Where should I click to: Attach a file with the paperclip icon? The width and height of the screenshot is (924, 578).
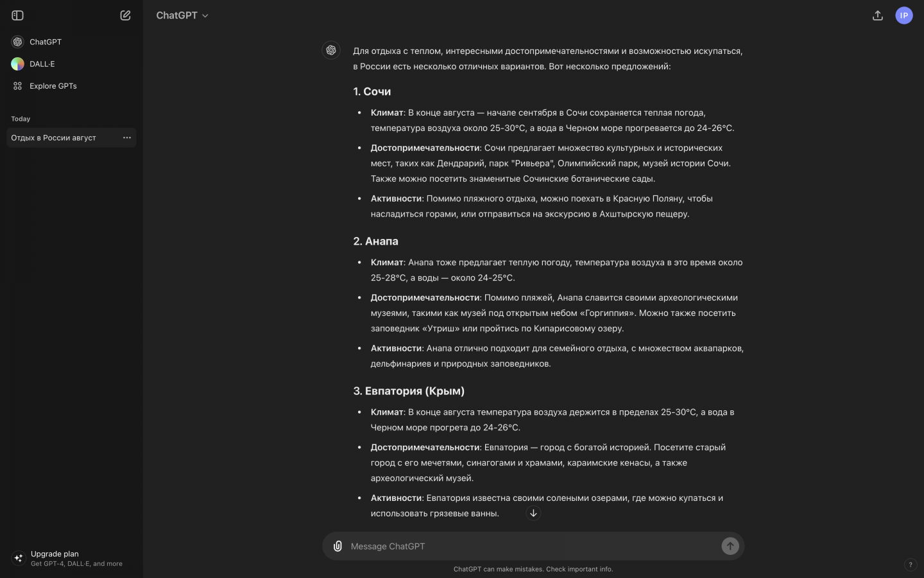coord(338,546)
